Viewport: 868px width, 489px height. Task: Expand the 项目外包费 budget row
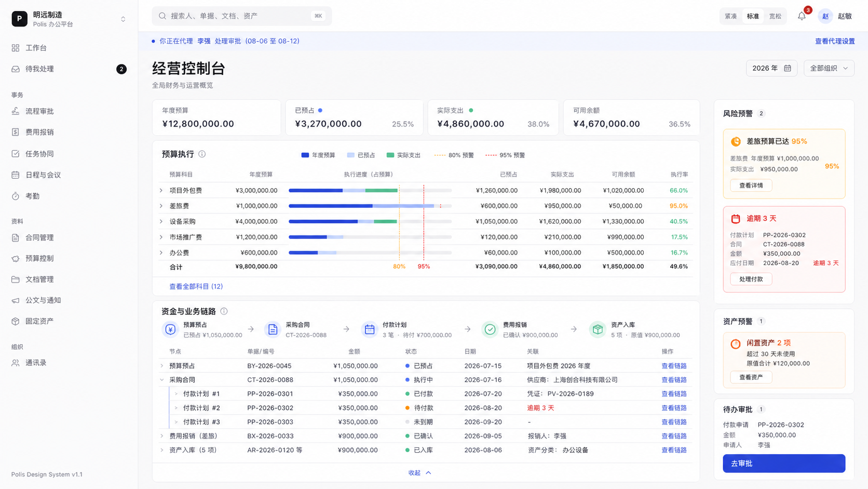[161, 191]
